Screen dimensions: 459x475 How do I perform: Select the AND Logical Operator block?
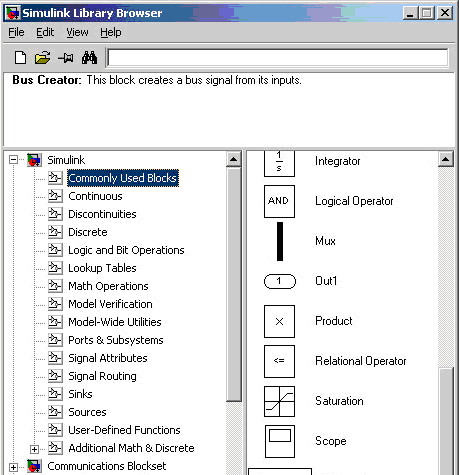tap(279, 201)
